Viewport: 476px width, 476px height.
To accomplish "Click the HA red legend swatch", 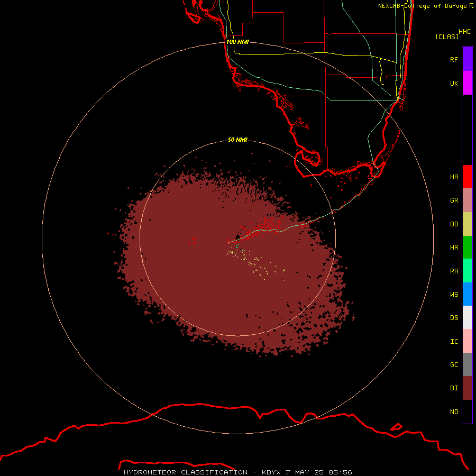I will point(467,177).
